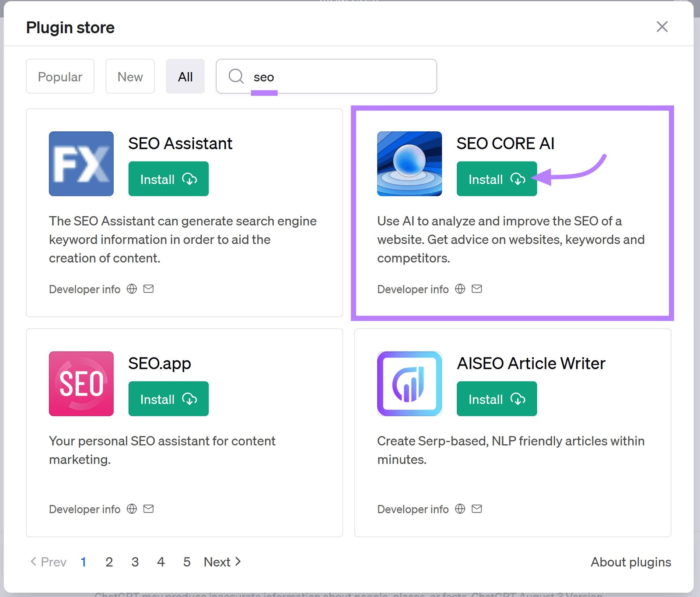Click the pink SEO.app logo
The image size is (700, 597).
81,383
